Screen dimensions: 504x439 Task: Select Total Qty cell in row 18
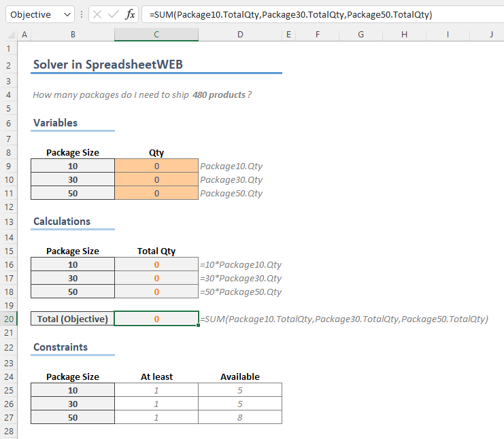pos(156,292)
